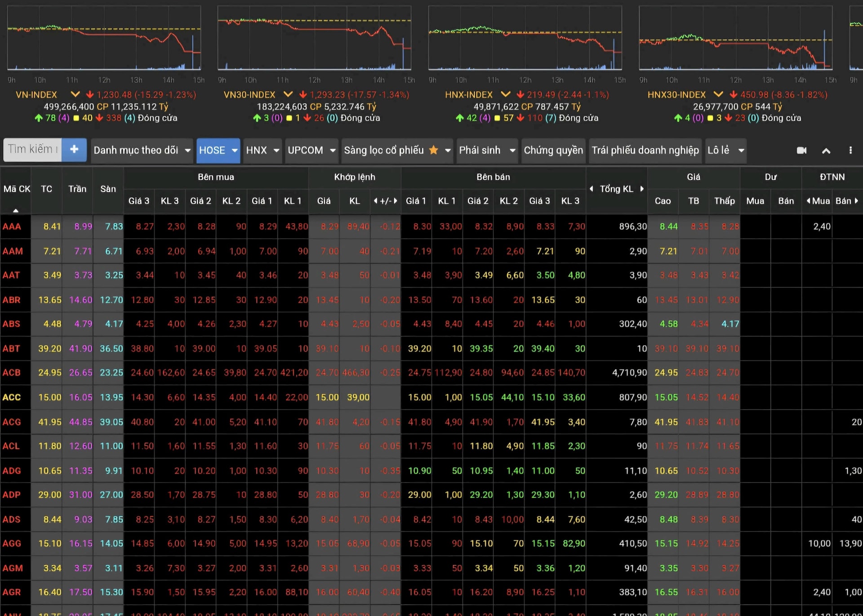Screen dimensions: 863x616
Task: Open stock symbol ACL
Action: coord(11,446)
